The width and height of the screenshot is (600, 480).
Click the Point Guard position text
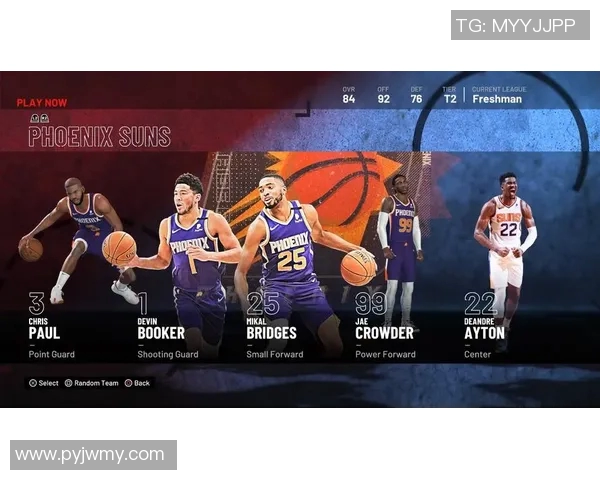coord(52,354)
